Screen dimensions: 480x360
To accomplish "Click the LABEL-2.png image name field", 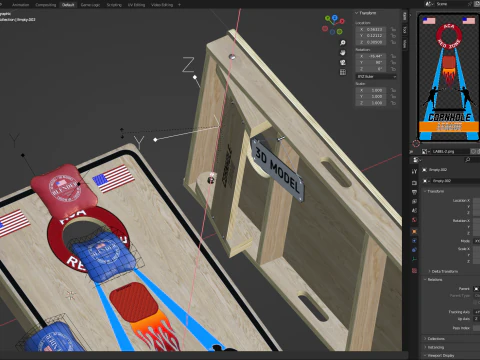I will 450,151.
